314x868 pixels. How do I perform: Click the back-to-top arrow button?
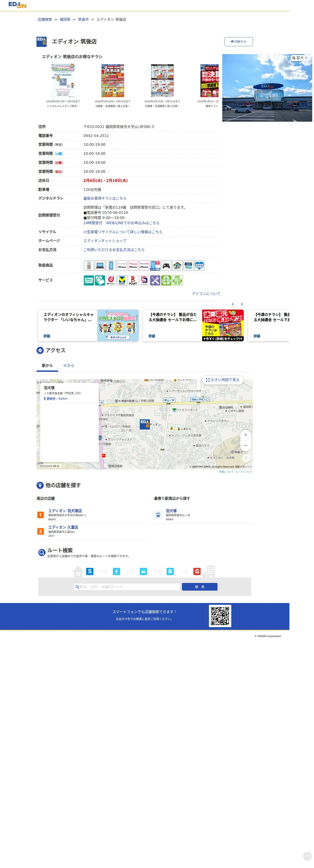pyautogui.click(x=307, y=856)
